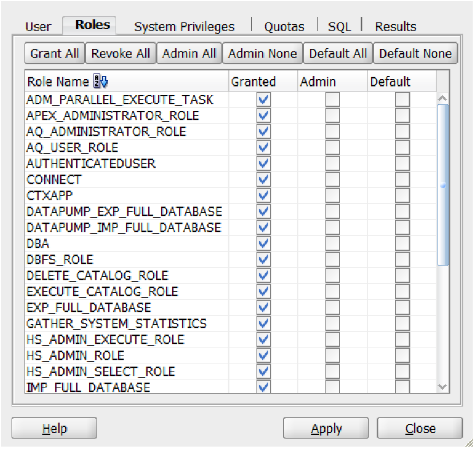Enable Admin for the DBA role
The image size is (476, 450).
tap(332, 244)
